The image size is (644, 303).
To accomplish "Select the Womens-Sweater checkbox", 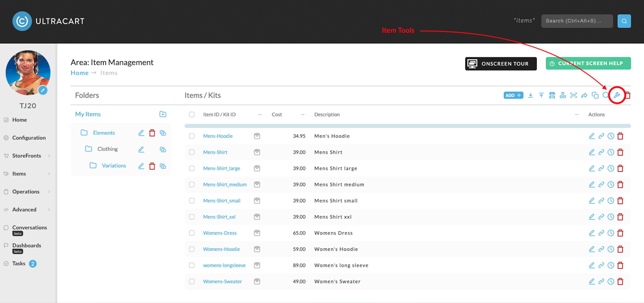I will [192, 282].
